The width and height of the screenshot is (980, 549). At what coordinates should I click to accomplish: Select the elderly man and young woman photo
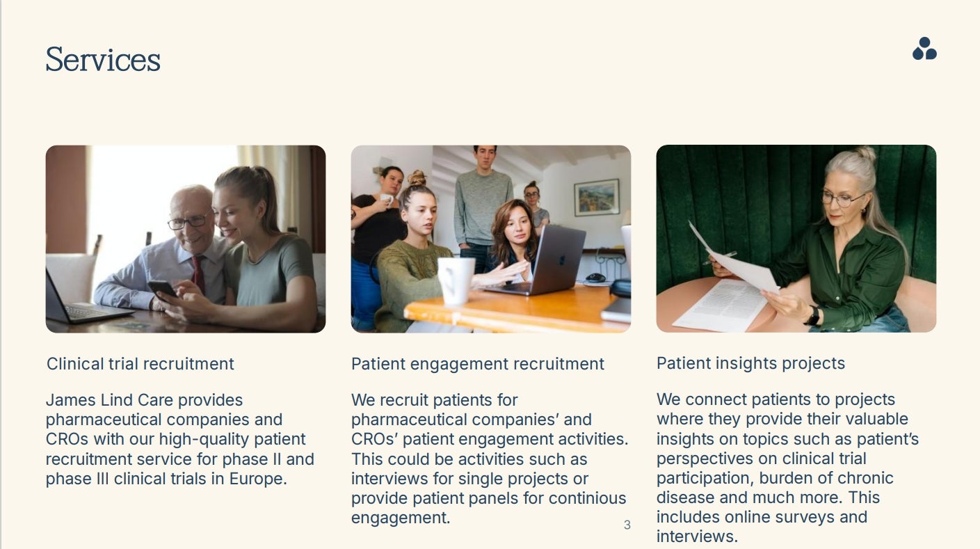186,239
